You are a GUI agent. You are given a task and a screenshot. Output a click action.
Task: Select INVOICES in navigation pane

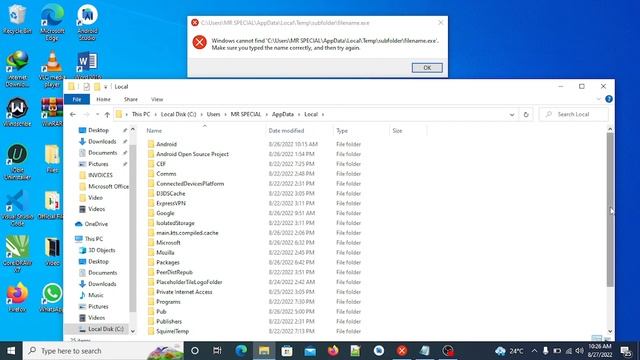[100, 175]
